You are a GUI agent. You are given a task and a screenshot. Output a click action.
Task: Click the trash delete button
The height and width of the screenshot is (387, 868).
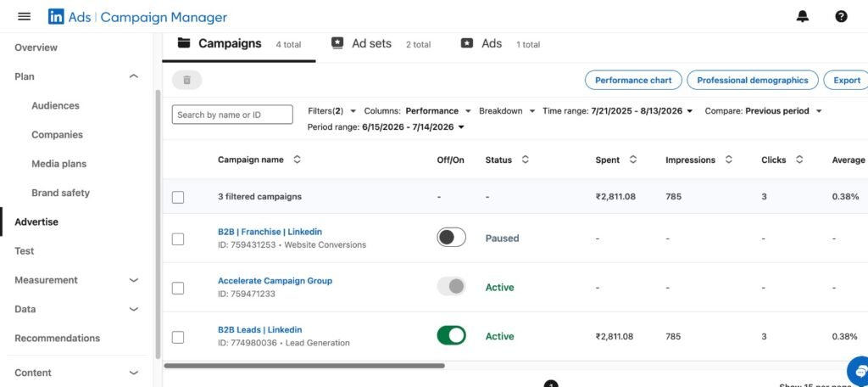tap(187, 80)
